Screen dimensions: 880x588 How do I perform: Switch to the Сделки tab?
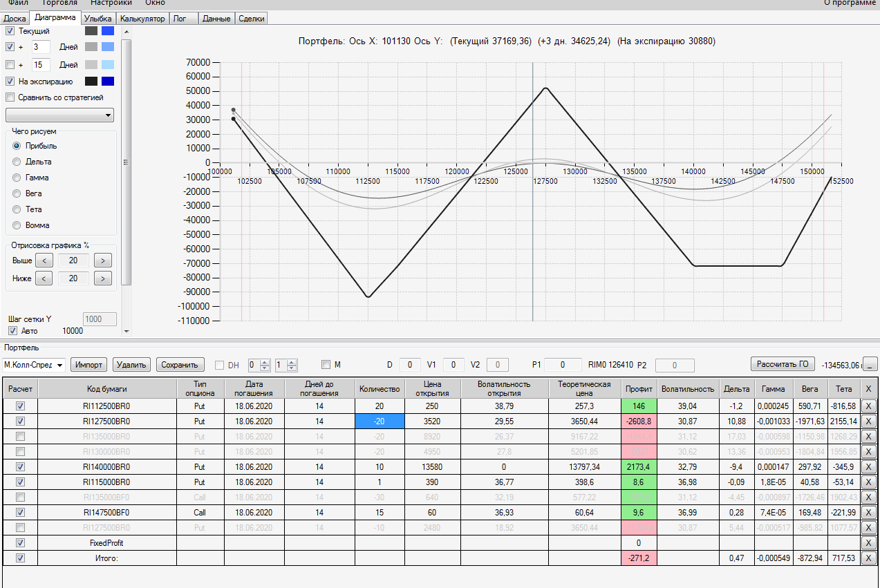(x=251, y=19)
